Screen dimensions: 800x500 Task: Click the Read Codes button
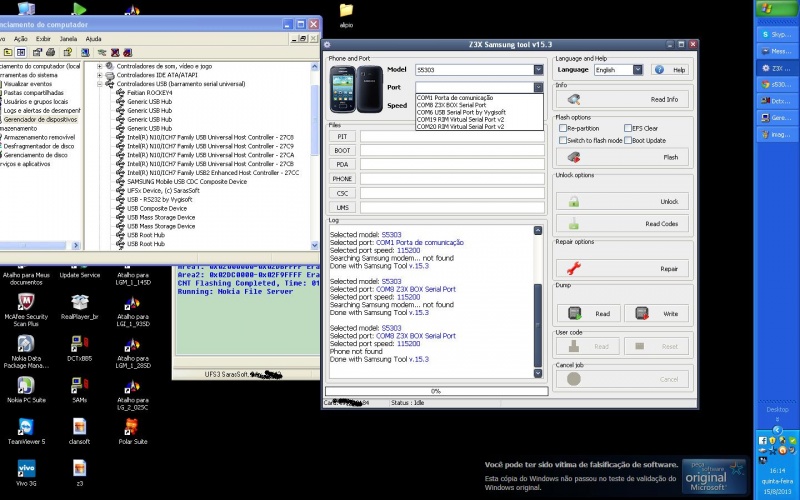click(622, 223)
